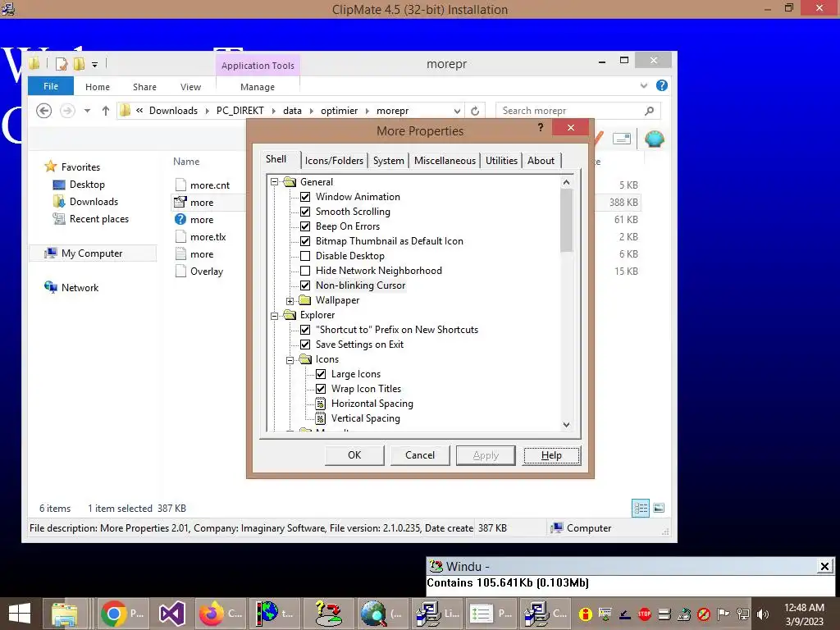The width and height of the screenshot is (840, 630).
Task: Toggle the Window Animation checkbox
Action: click(x=305, y=197)
